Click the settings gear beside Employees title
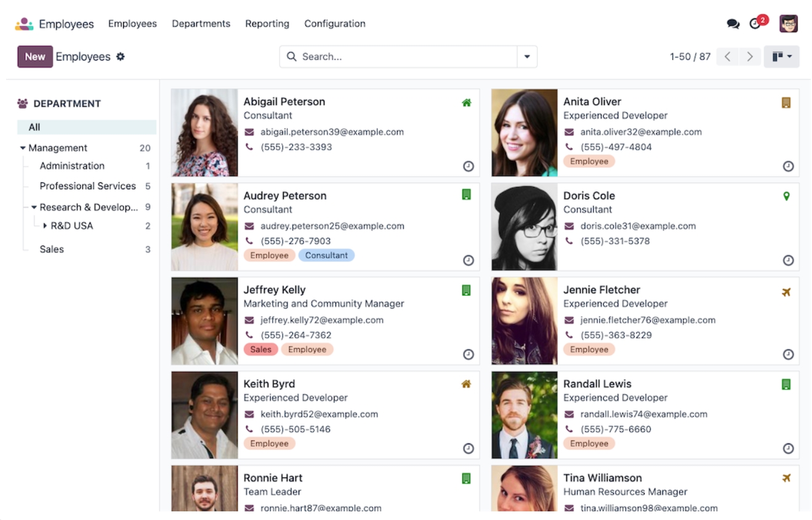The width and height of the screenshot is (812, 520). point(121,56)
